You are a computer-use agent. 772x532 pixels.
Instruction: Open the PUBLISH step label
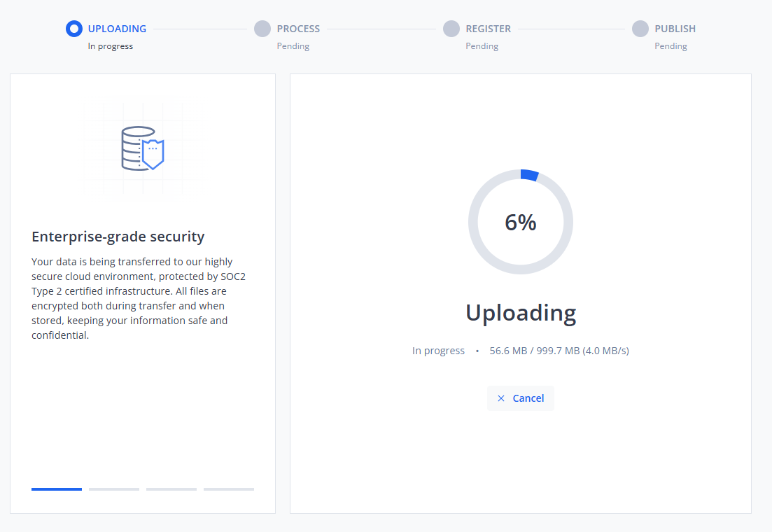(x=675, y=29)
